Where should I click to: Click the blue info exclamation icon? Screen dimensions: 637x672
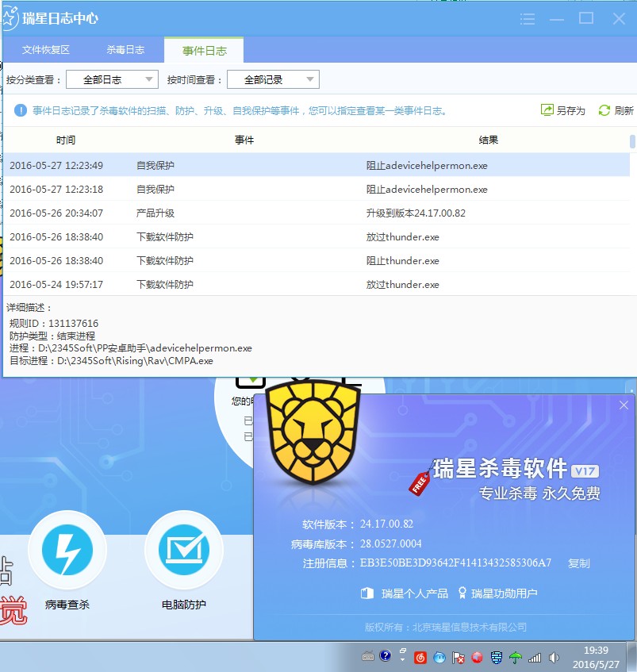(21, 110)
